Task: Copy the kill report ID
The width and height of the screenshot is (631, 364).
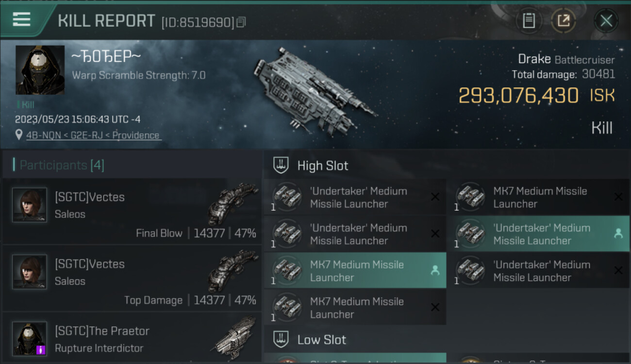Action: [x=241, y=22]
